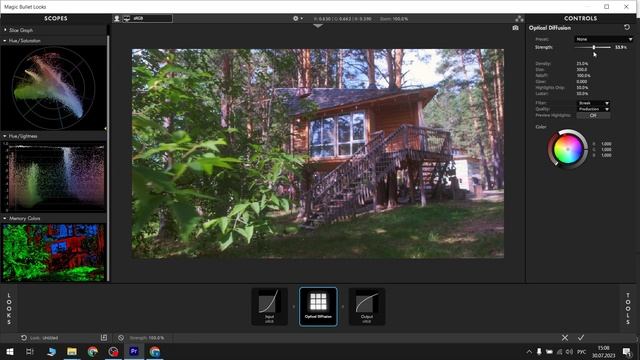Image resolution: width=640 pixels, height=360 pixels.
Task: Click the Zoom 100.0% value above the preview
Action: 394,19
